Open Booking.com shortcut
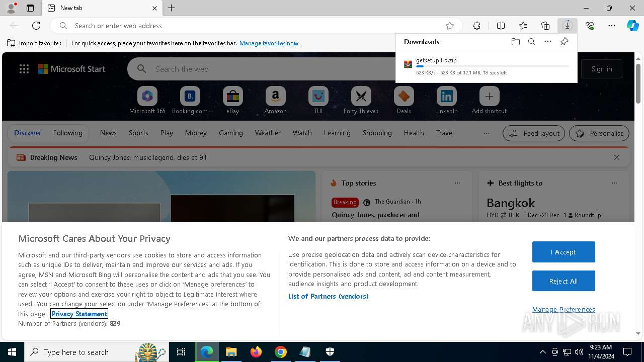The width and height of the screenshot is (644, 362). pyautogui.click(x=190, y=100)
